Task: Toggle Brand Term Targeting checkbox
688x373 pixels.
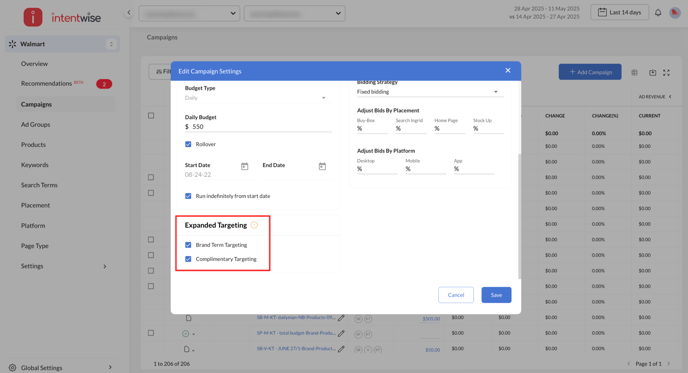Action: [188, 245]
